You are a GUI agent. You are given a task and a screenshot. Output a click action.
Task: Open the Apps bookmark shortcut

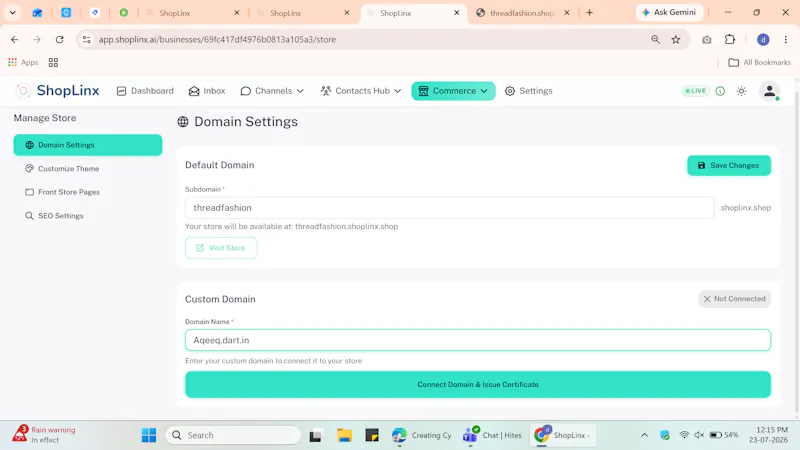point(23,62)
